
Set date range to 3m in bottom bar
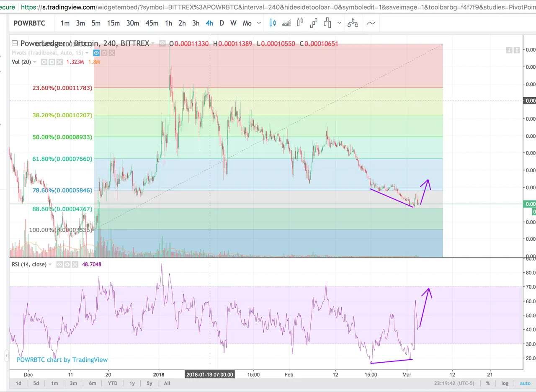coord(73,383)
